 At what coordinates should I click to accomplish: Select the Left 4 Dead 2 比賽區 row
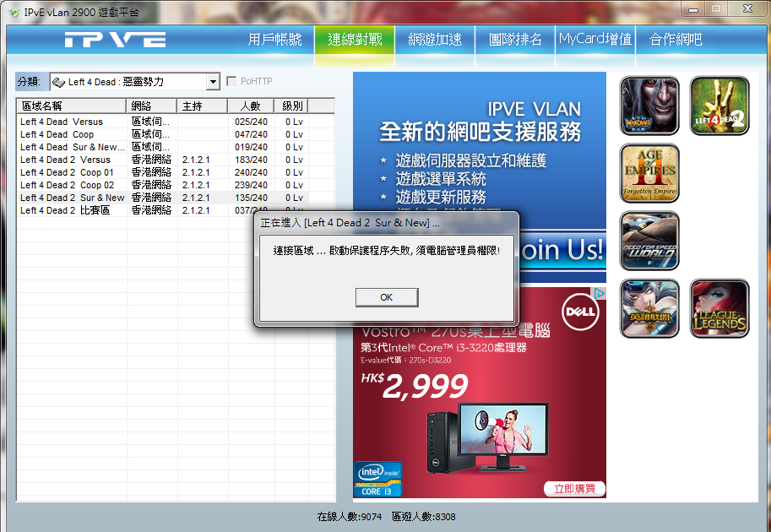pos(136,210)
